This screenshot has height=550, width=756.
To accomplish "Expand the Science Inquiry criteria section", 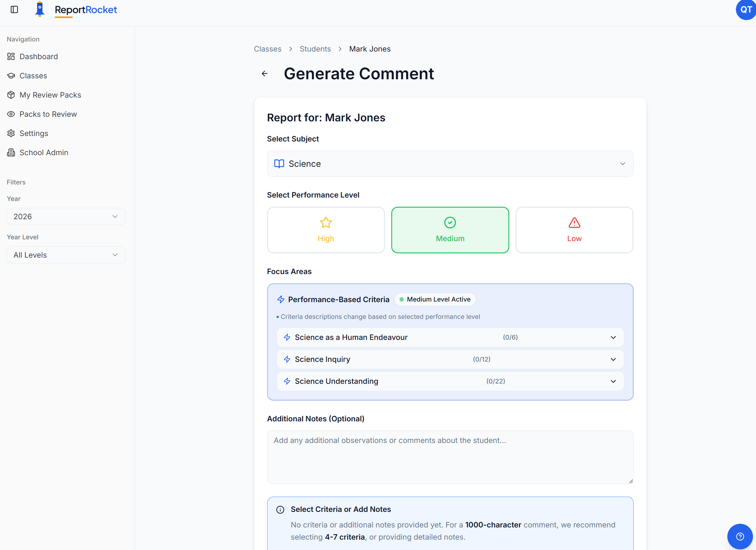I will 450,359.
